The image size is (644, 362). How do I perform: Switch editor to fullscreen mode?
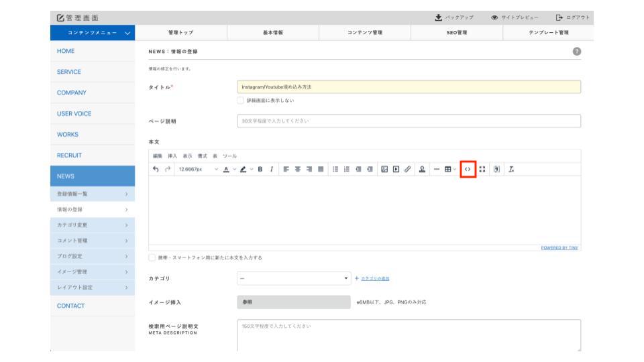tap(482, 169)
